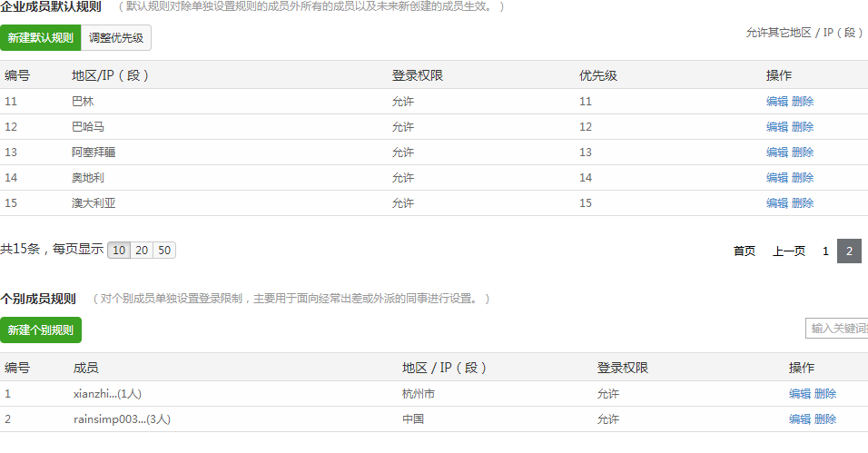
Task: Delete the rainsimp003 individual rule
Action: [825, 419]
